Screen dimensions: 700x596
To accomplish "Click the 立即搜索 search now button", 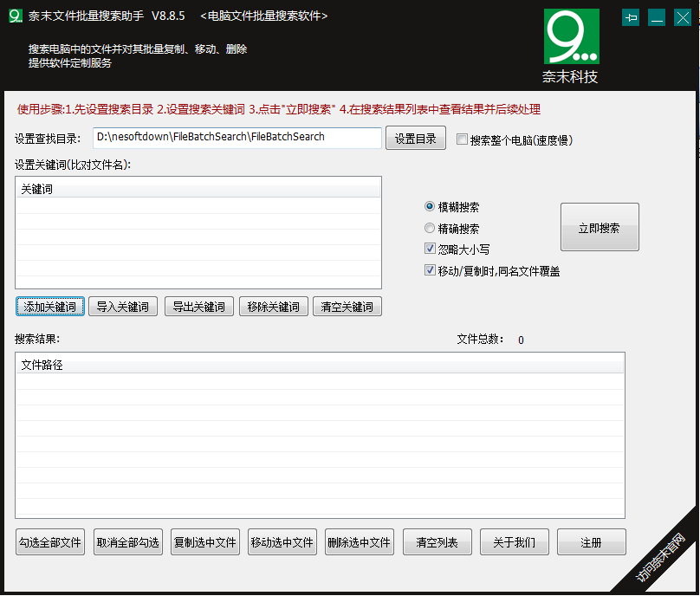I will coord(600,227).
